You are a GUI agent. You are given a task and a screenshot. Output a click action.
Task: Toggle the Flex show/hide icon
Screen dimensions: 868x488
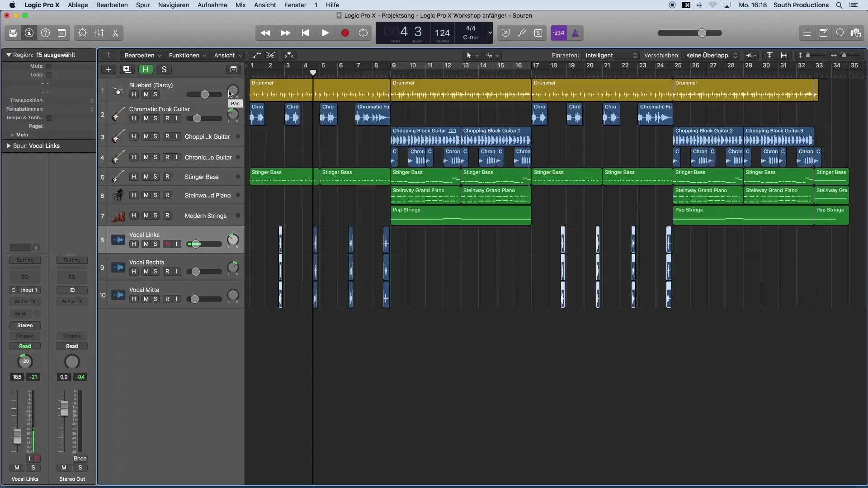coord(270,55)
